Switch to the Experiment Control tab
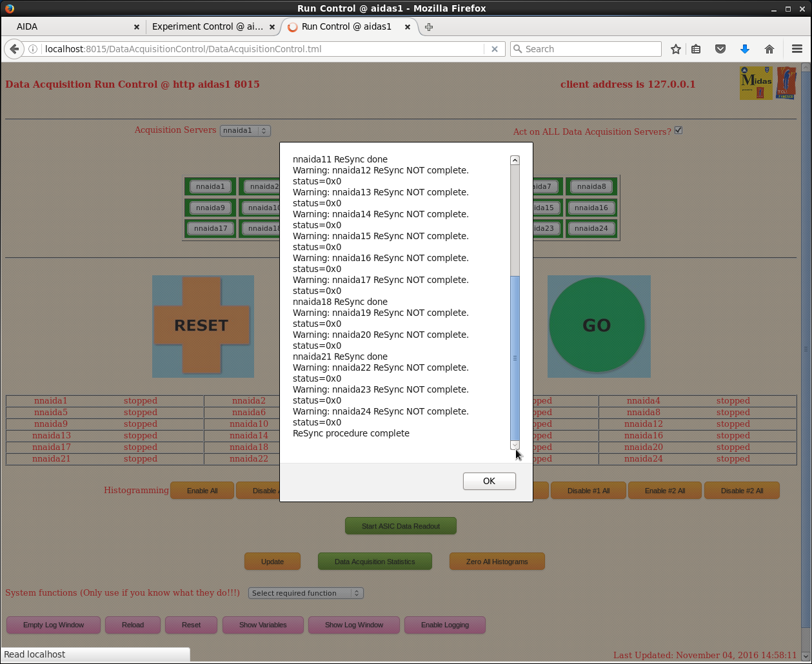812x664 pixels. [x=208, y=27]
